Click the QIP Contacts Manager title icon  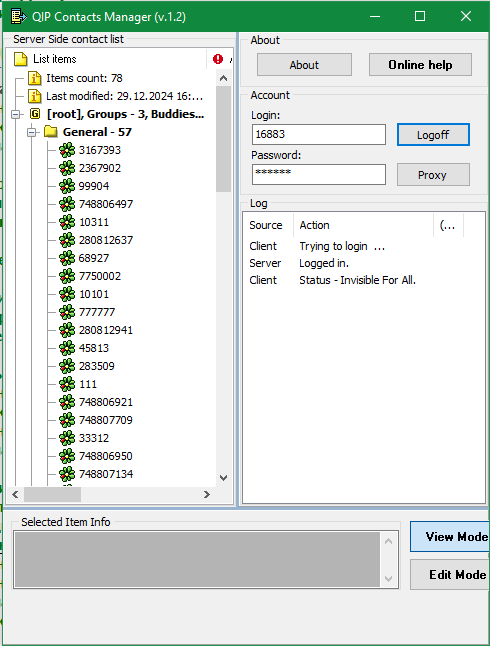[19, 16]
